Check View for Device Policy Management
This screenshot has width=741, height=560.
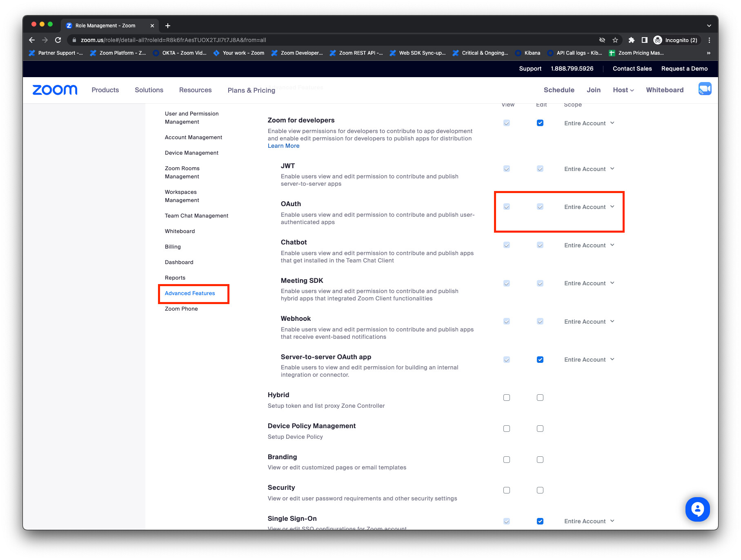click(x=507, y=429)
